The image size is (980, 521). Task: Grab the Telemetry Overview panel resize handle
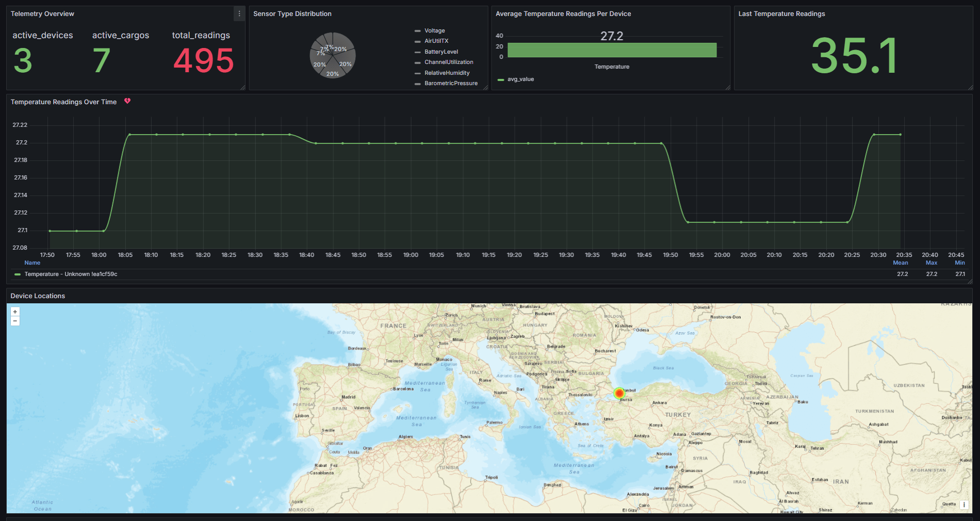[x=243, y=88]
